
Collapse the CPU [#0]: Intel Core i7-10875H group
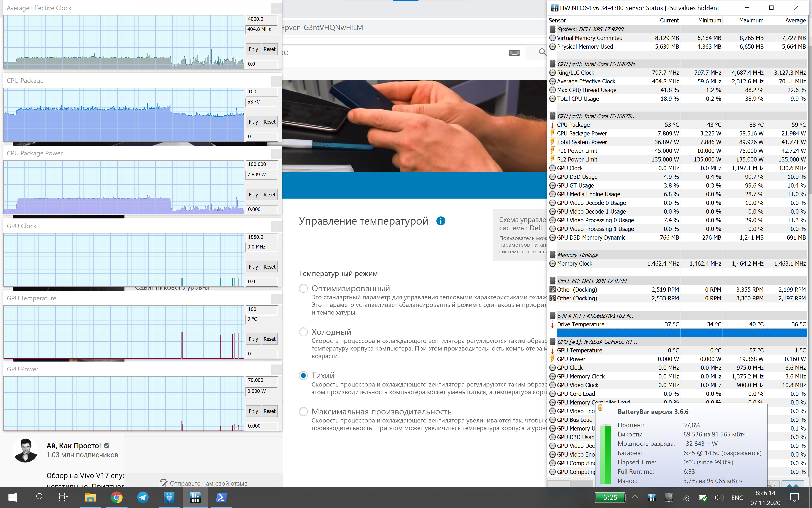point(552,64)
